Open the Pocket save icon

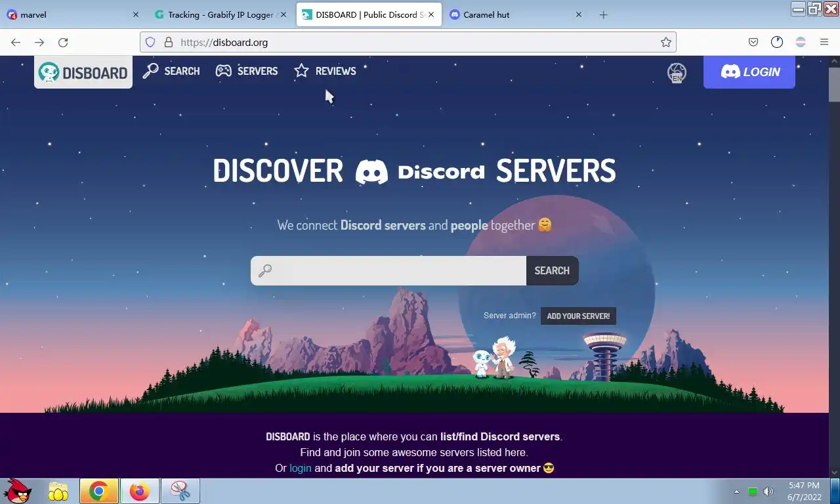click(x=753, y=42)
